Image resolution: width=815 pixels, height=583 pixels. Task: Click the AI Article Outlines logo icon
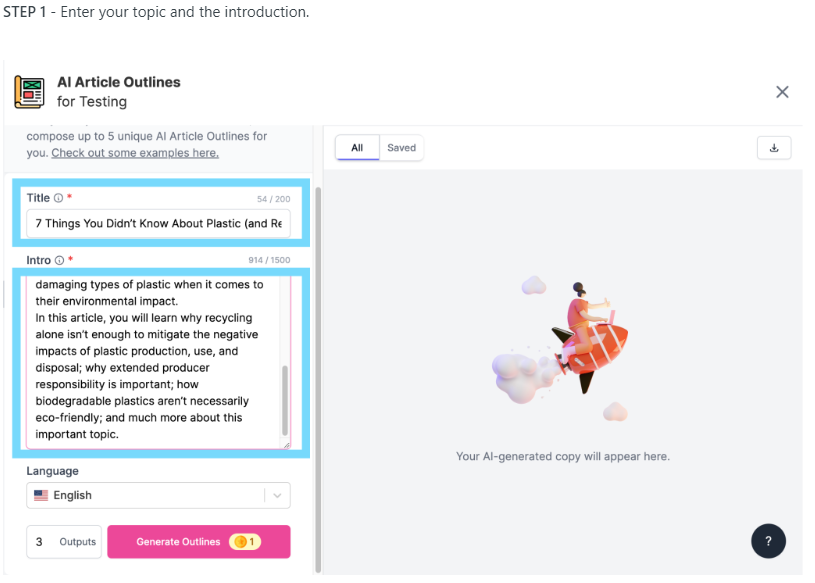pyautogui.click(x=29, y=92)
